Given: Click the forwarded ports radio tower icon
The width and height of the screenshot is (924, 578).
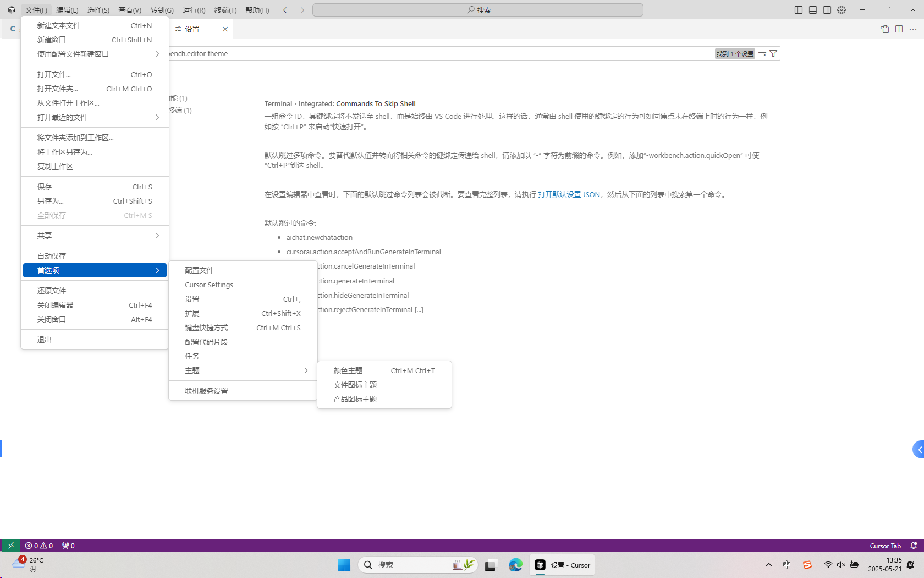Looking at the screenshot, I should 68,546.
